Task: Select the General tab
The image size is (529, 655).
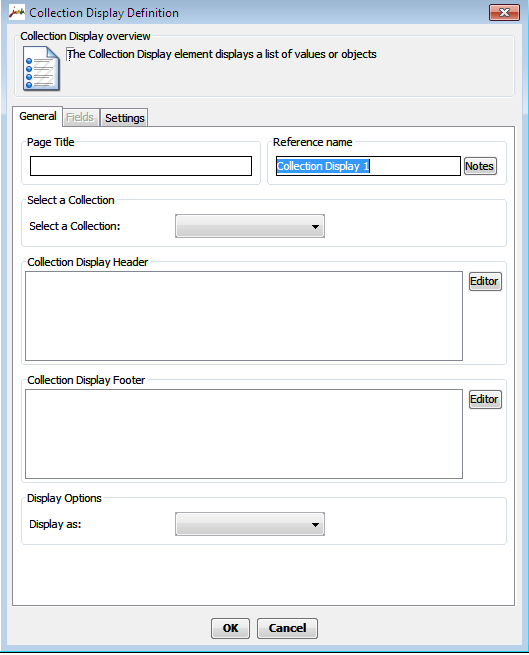Action: (x=38, y=116)
